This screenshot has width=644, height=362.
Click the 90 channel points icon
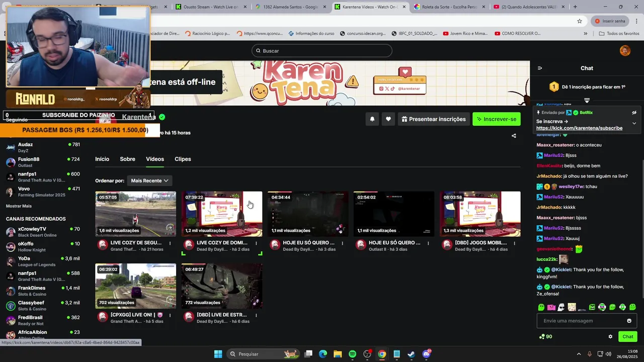point(542,337)
